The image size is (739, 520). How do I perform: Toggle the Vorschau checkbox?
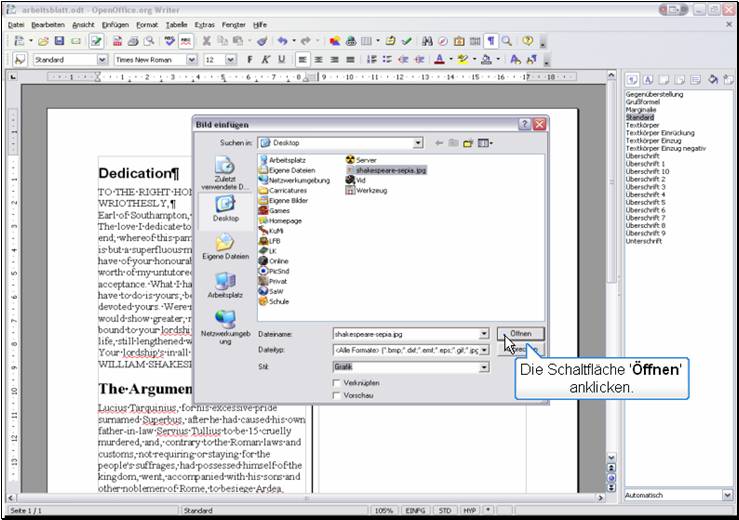336,396
